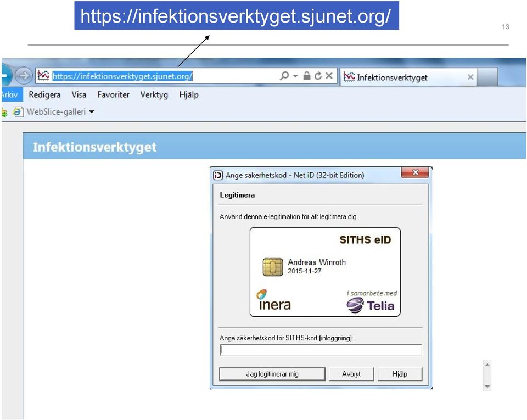Open the Verktyg menu
527x420 pixels.
click(154, 95)
